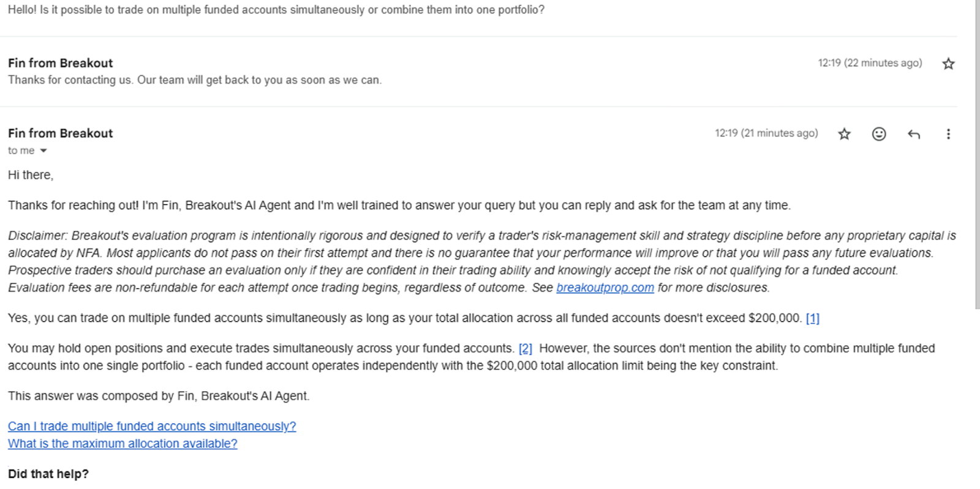Click the reply arrow icon
This screenshot has width=980, height=489.
(x=913, y=134)
